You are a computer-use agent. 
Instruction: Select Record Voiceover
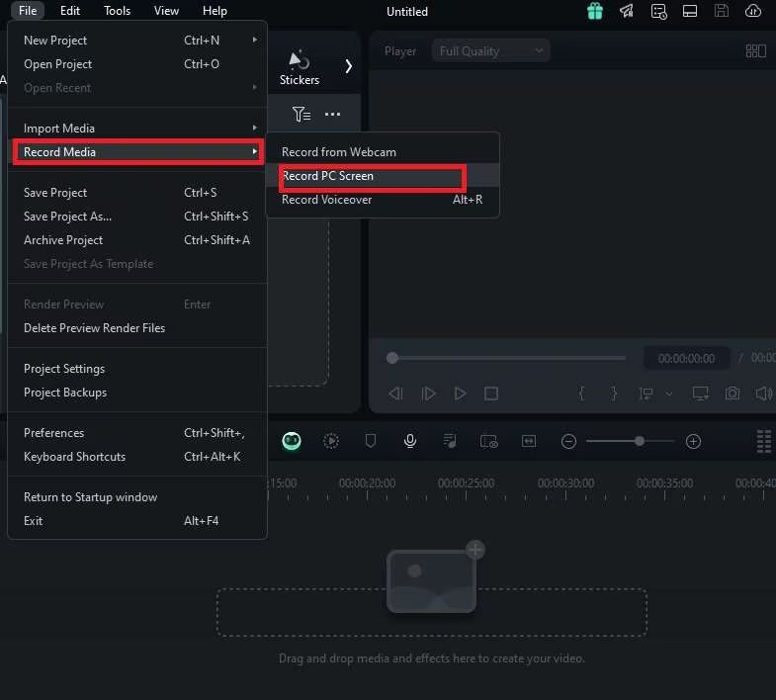[x=383, y=200]
